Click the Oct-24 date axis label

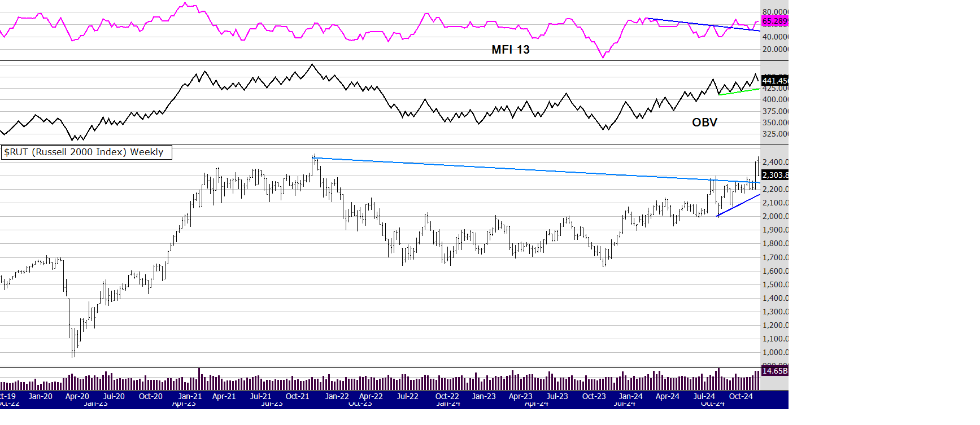pyautogui.click(x=741, y=396)
